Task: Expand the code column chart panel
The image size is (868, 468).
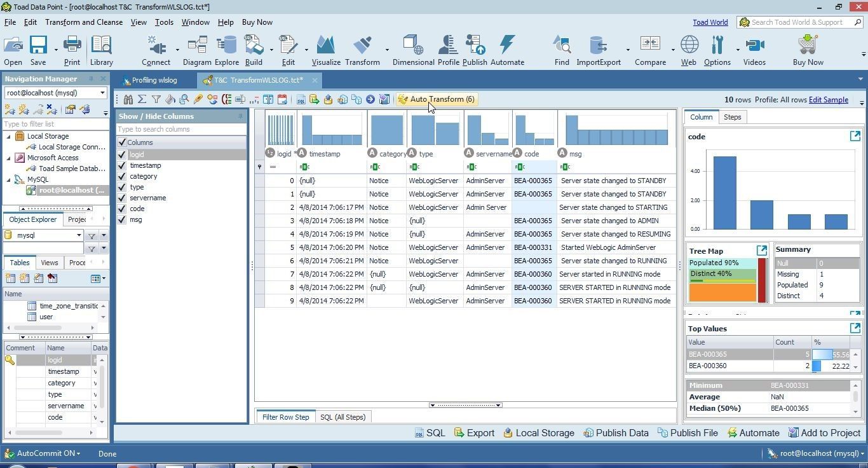Action: tap(855, 136)
